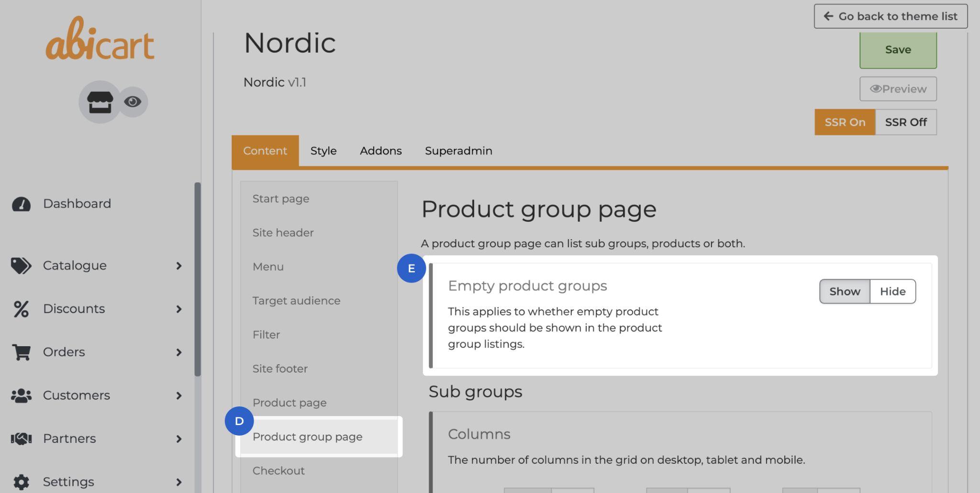The width and height of the screenshot is (980, 493).
Task: Click the Catalogue tags icon
Action: (21, 266)
